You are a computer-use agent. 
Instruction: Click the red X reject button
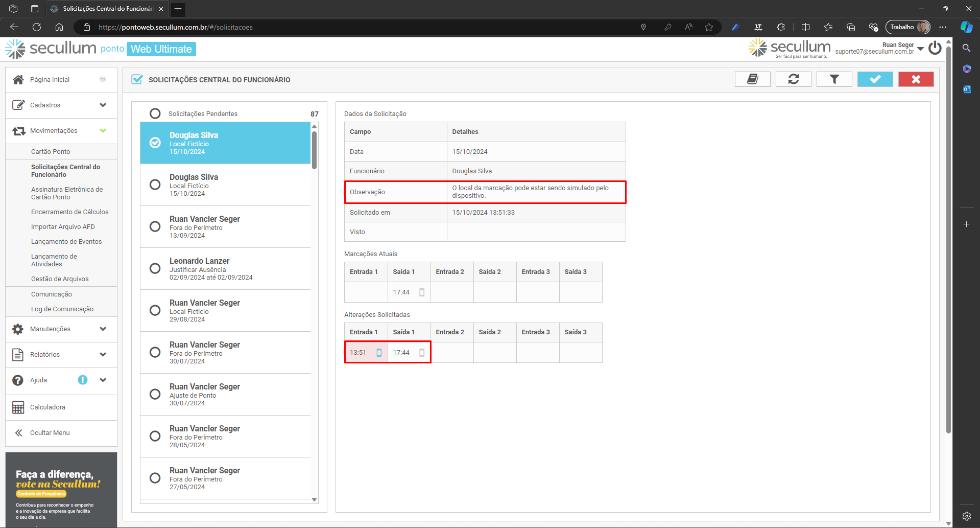point(916,79)
